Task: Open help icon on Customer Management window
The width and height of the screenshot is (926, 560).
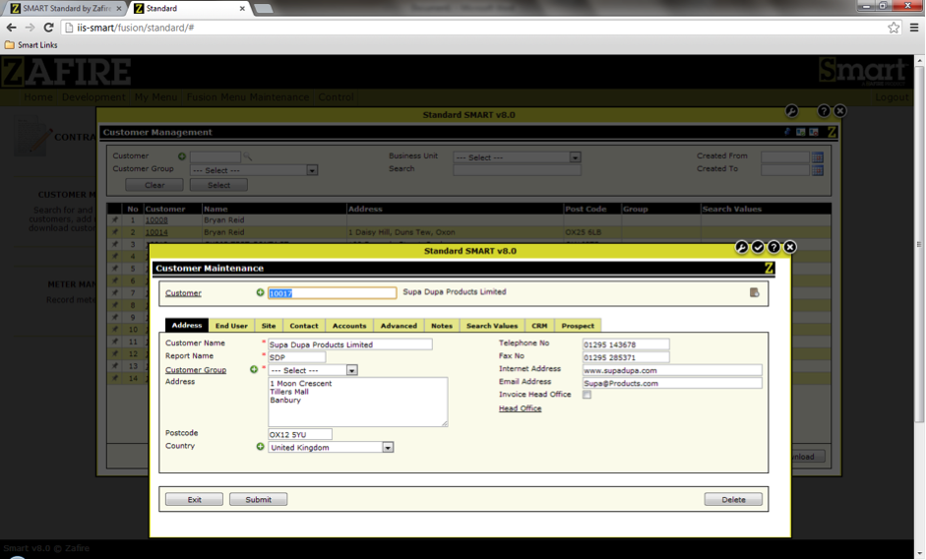Action: click(x=824, y=111)
